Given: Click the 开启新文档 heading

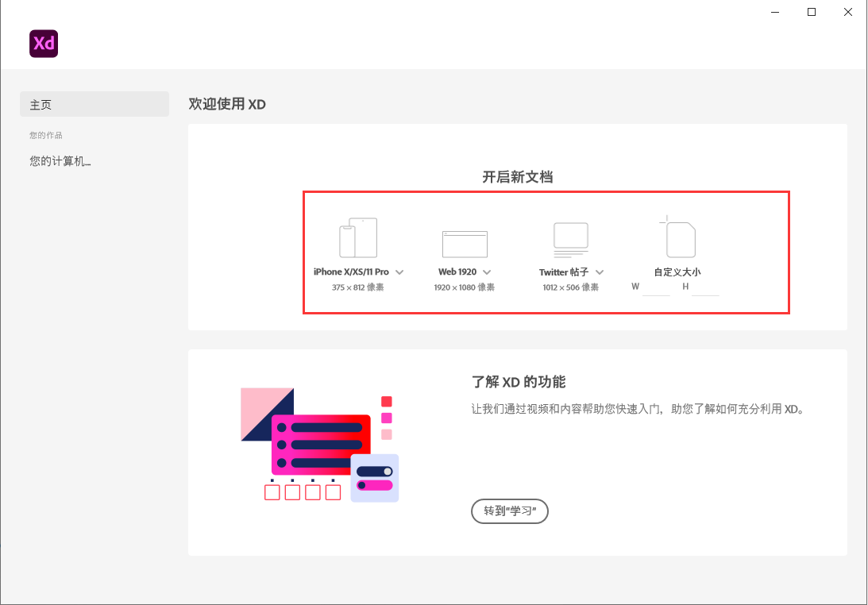Looking at the screenshot, I should point(518,177).
